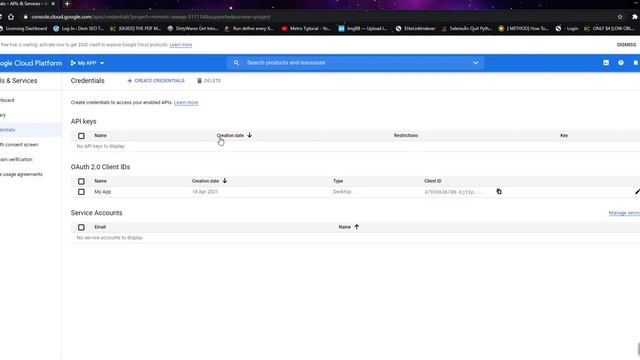Tick the My App row checkbox
Screen dimensions: 640x360
[81, 192]
